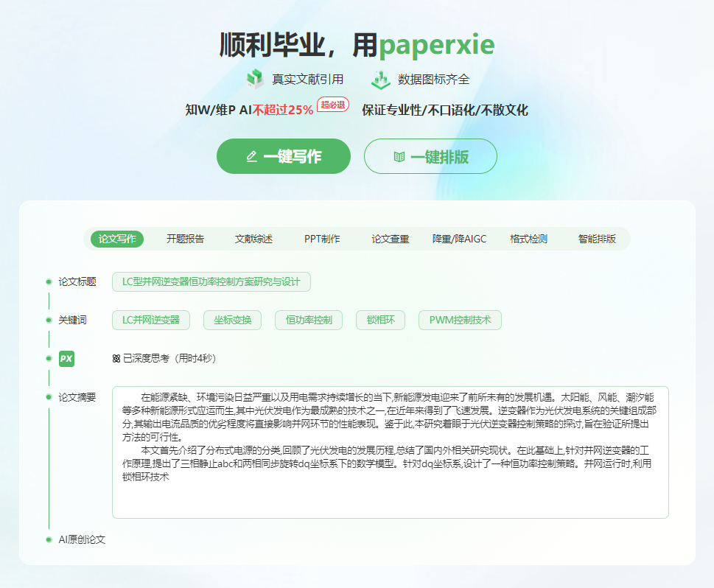
Task: Select the 格式检测 tab
Action: [x=528, y=239]
